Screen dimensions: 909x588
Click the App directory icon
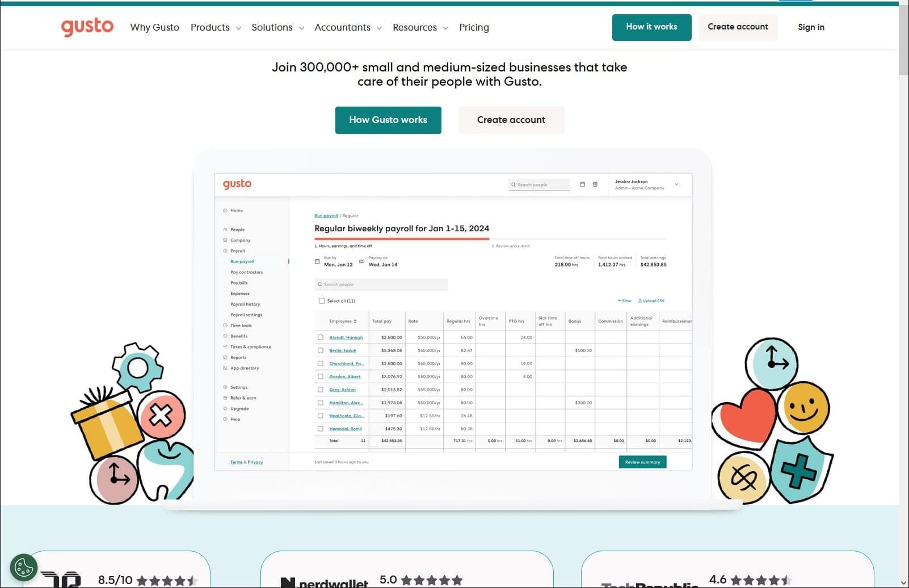[x=225, y=368]
